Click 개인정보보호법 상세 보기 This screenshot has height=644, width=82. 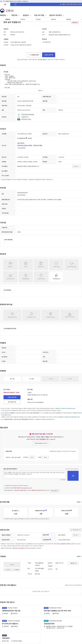[x=41, y=443]
